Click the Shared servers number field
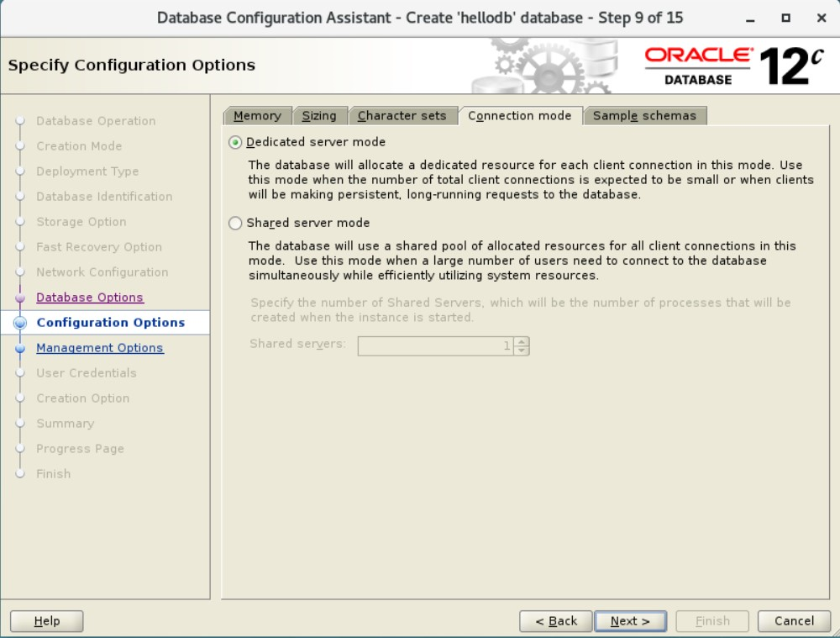Image resolution: width=840 pixels, height=638 pixels. tap(435, 345)
